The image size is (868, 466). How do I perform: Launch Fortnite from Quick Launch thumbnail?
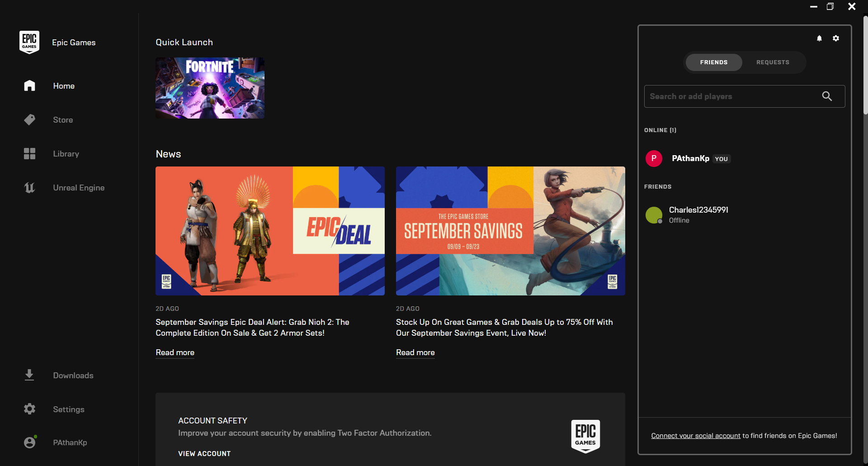209,87
